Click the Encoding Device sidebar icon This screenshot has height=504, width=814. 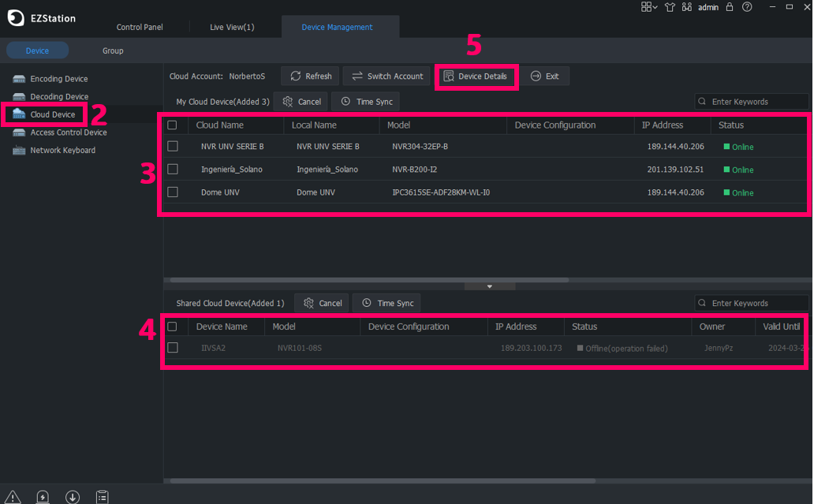19,79
